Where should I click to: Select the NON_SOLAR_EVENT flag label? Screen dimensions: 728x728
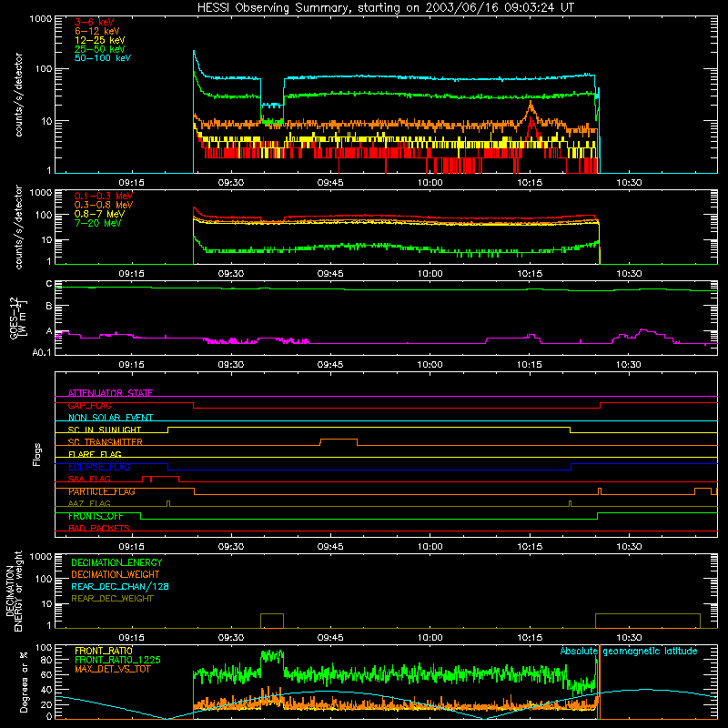pos(110,418)
